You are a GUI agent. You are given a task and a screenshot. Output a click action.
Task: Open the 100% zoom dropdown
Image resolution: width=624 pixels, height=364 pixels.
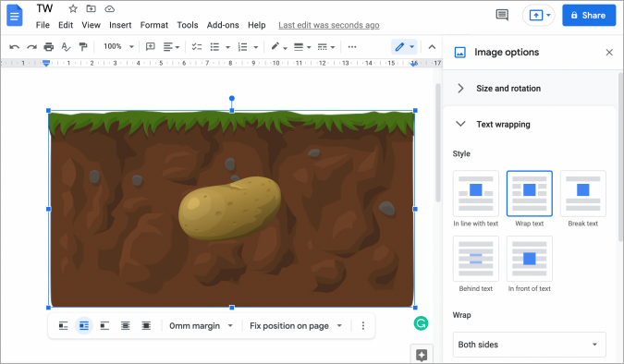point(118,46)
